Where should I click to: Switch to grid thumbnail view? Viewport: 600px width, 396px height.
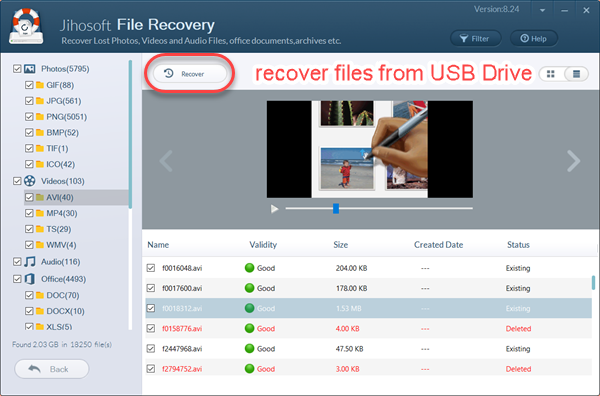551,74
